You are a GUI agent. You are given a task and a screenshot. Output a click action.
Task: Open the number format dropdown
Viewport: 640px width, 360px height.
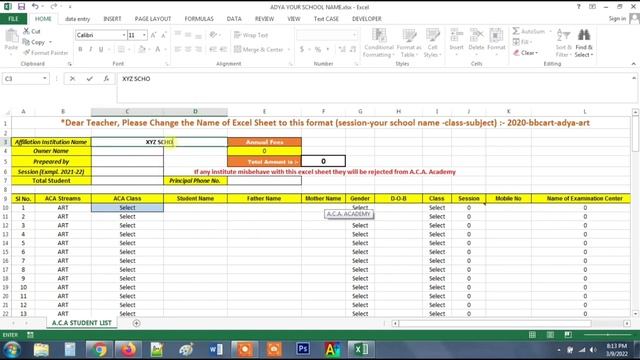tap(354, 35)
